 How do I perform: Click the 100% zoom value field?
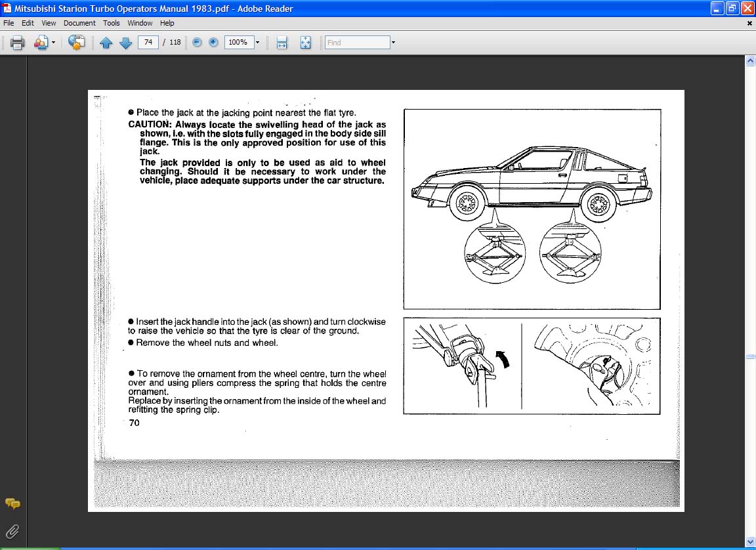239,43
